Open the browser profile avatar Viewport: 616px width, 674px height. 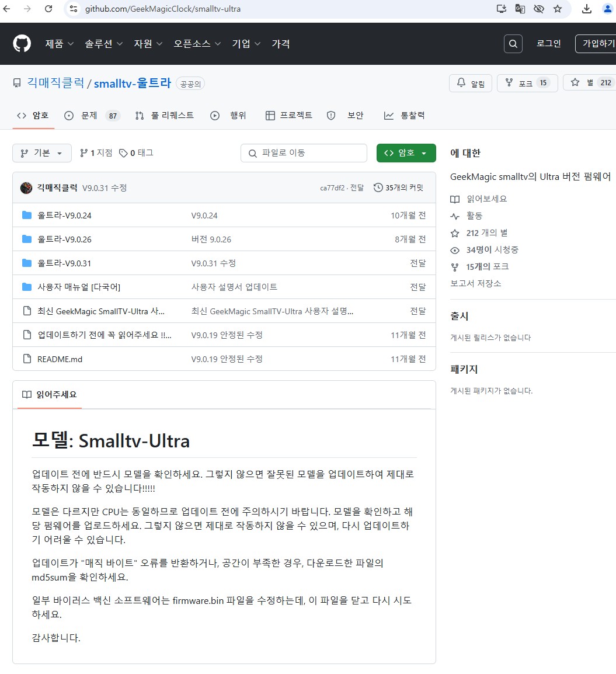coord(607,9)
